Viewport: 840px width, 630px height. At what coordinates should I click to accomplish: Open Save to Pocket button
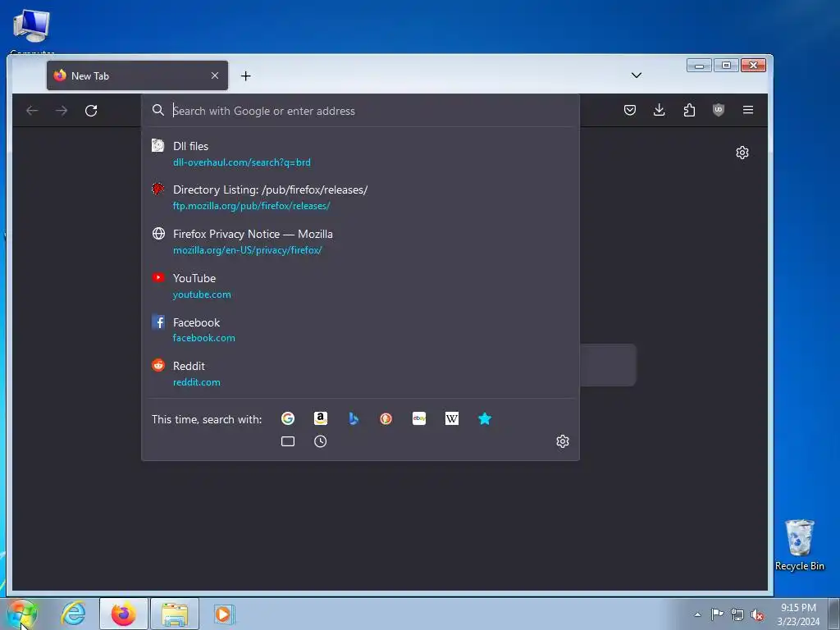pos(630,110)
